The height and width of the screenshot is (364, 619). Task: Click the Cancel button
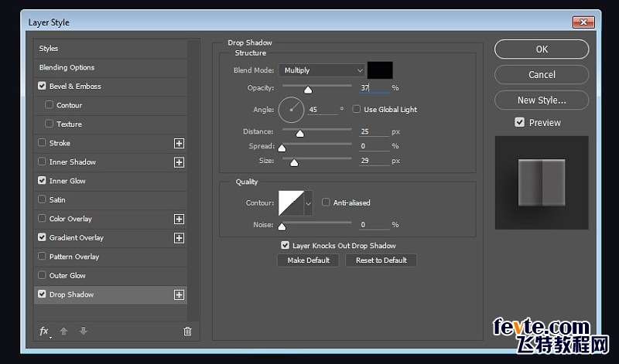(542, 74)
